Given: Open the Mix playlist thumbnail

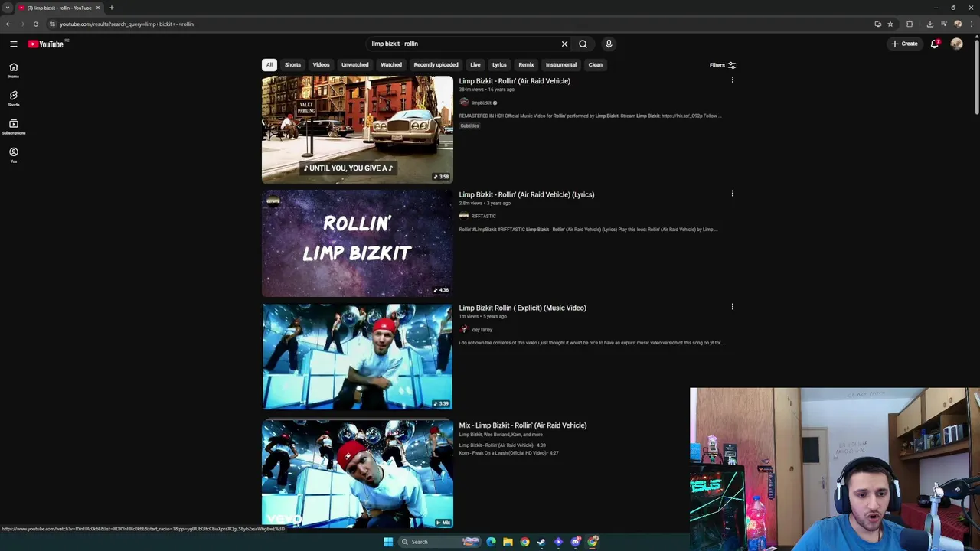Looking at the screenshot, I should point(358,474).
